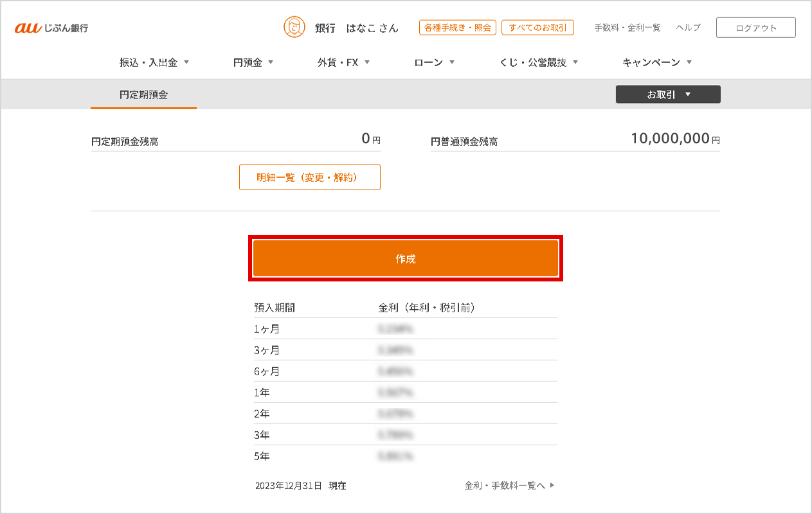Open すべてのお取引

(x=537, y=28)
